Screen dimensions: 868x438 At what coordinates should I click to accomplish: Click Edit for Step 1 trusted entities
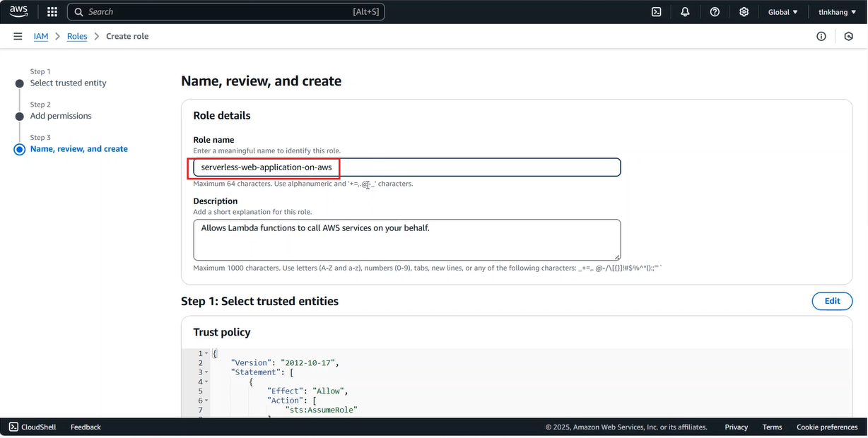coord(832,301)
